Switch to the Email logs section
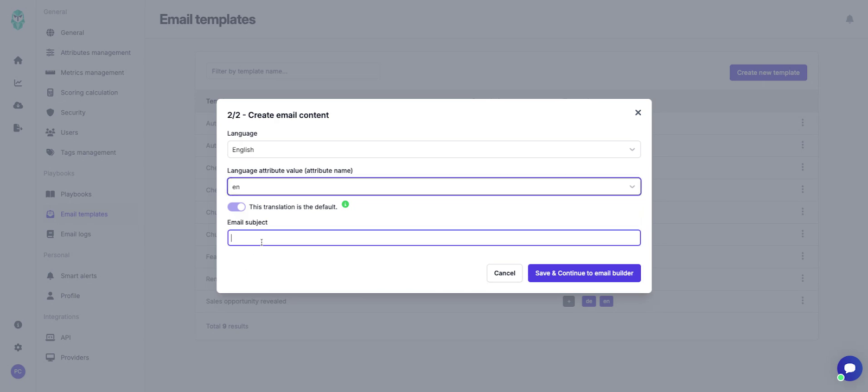This screenshot has height=392, width=868. [x=75, y=234]
